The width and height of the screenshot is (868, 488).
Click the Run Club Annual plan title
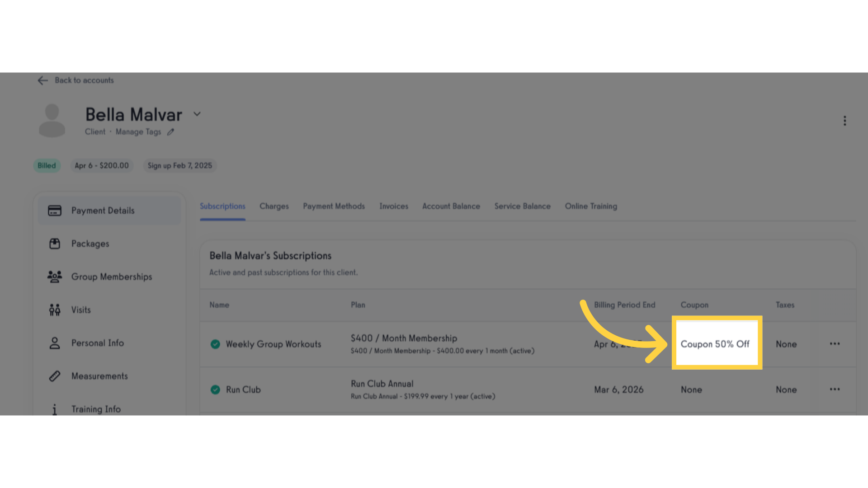[382, 384]
